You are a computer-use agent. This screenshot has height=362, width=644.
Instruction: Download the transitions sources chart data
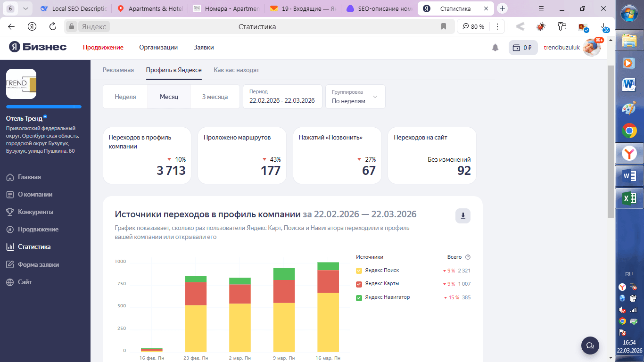coord(462,216)
